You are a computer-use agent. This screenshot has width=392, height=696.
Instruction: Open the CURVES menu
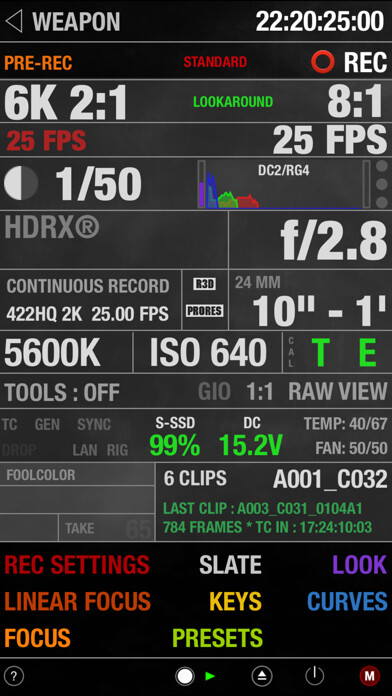click(347, 601)
